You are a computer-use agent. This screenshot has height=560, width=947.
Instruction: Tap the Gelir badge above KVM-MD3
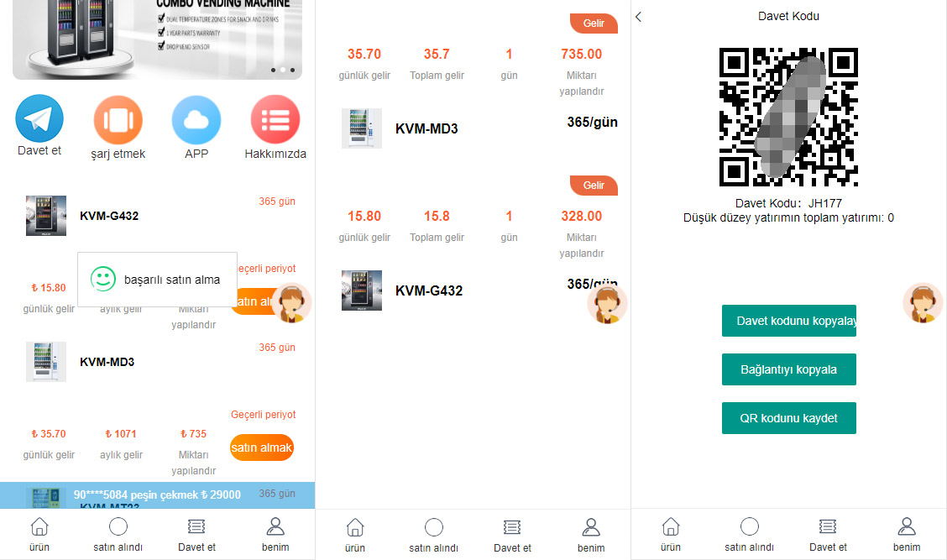(x=594, y=24)
